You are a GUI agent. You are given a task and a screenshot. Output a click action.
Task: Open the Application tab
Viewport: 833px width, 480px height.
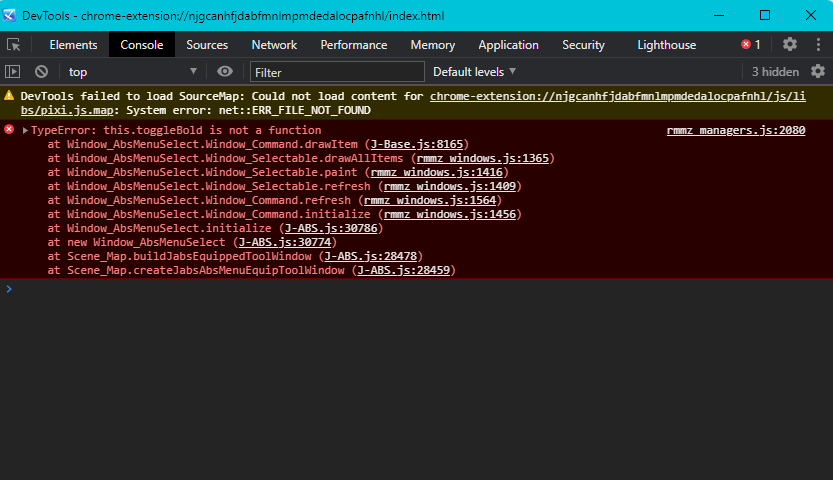508,45
